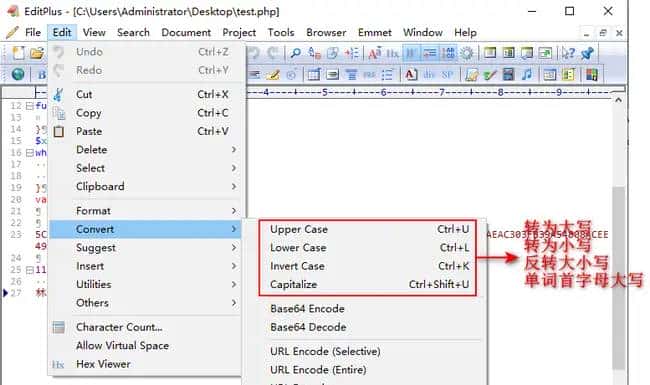Open the Emmet menu
This screenshot has height=385, width=650.
[x=375, y=32]
